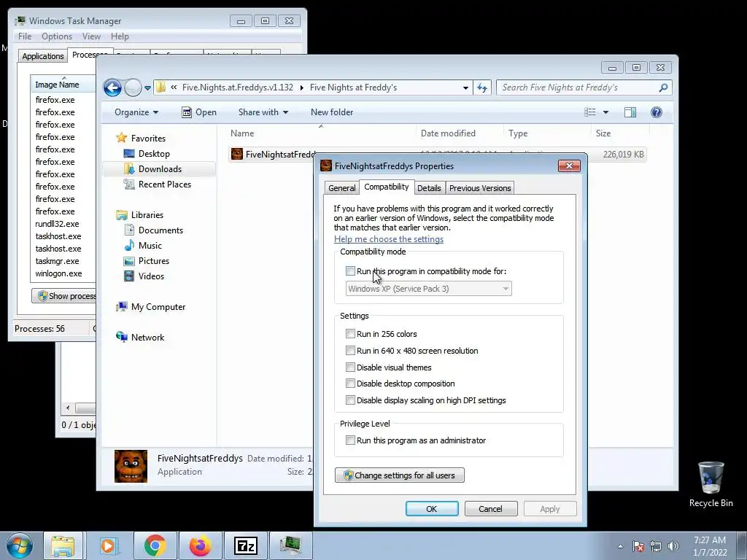747x560 pixels.
Task: Switch to Firefox on the taskbar
Action: click(200, 545)
